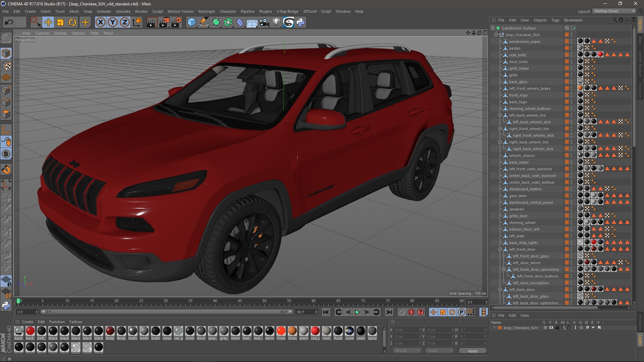This screenshot has width=644, height=362.
Task: Toggle visibility dots for grills object
Action: tap(572, 75)
